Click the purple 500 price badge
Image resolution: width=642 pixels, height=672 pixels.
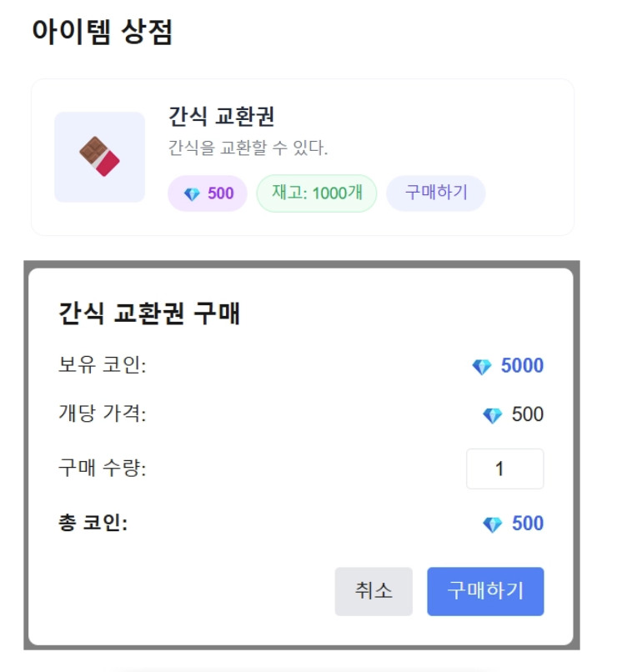point(208,193)
